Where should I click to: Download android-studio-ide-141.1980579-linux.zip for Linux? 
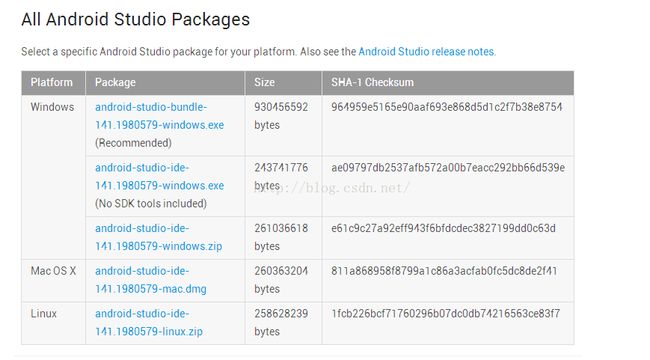[149, 323]
